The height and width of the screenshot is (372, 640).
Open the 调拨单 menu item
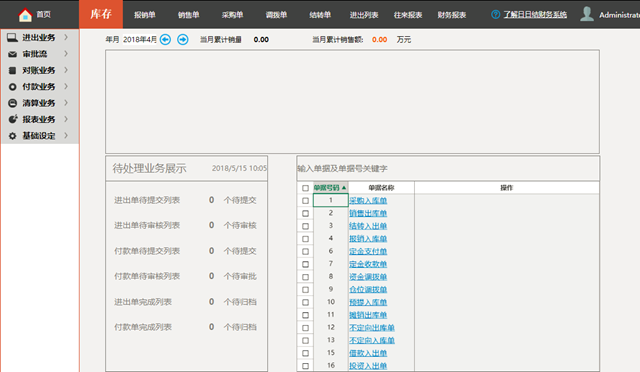coord(276,15)
